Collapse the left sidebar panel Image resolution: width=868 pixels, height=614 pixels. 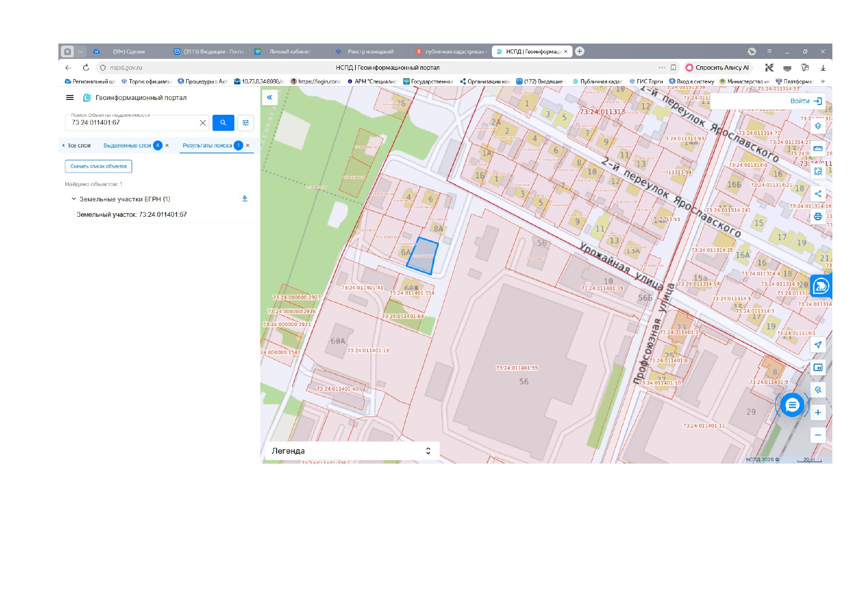[x=270, y=97]
